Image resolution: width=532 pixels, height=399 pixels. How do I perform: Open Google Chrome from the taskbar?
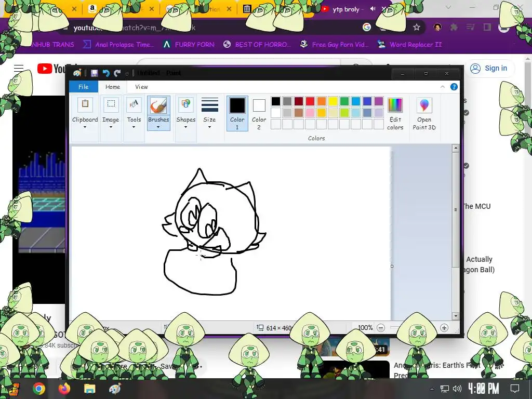(x=38, y=389)
